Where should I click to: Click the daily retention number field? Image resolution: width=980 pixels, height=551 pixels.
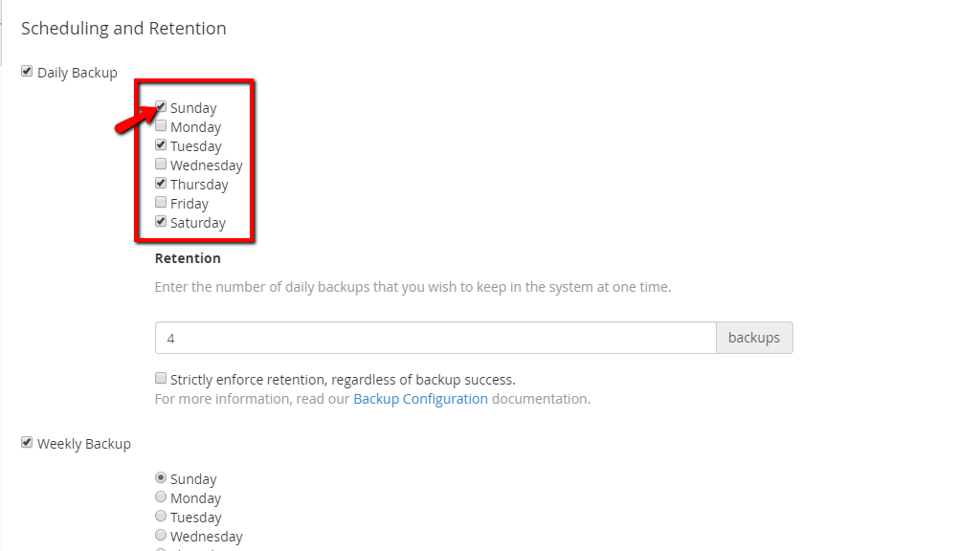pyautogui.click(x=435, y=338)
